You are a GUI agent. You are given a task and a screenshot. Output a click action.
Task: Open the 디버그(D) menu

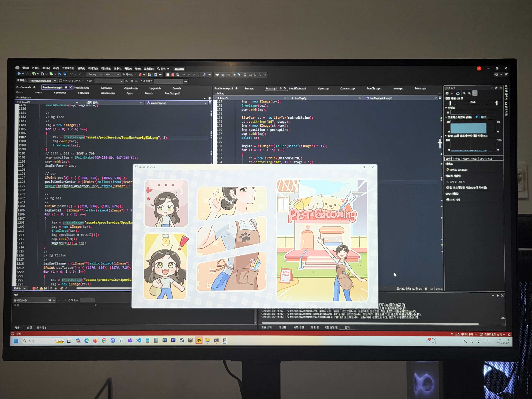coord(93,68)
